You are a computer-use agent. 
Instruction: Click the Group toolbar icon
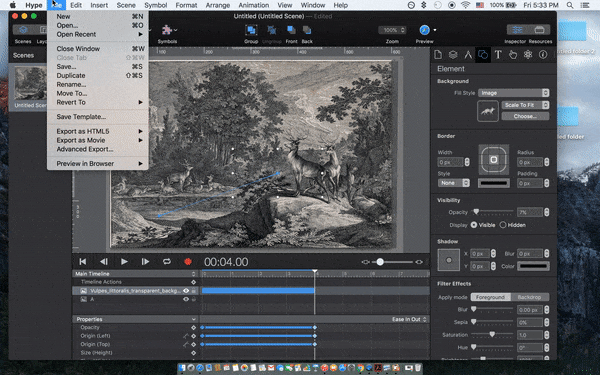251,30
